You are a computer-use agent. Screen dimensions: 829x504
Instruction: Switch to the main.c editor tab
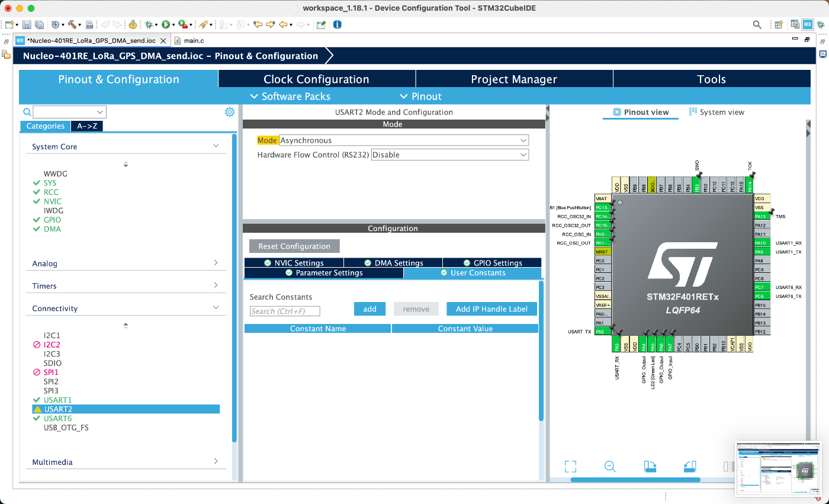pyautogui.click(x=189, y=40)
